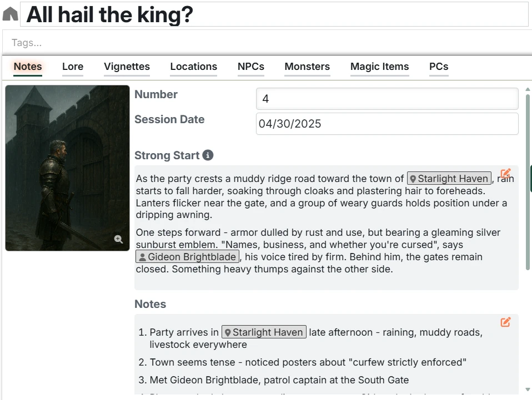Click the session title text field
532x400 pixels.
[x=274, y=14]
